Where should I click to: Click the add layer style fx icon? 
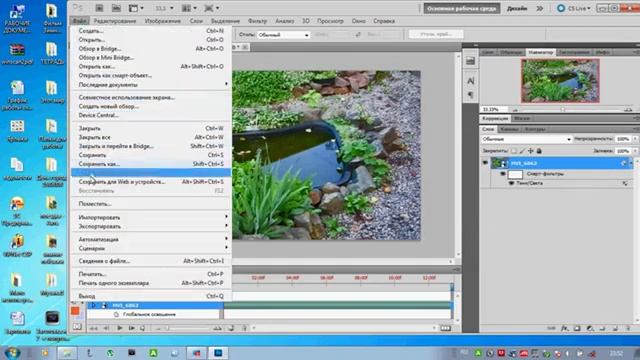pyautogui.click(x=564, y=328)
